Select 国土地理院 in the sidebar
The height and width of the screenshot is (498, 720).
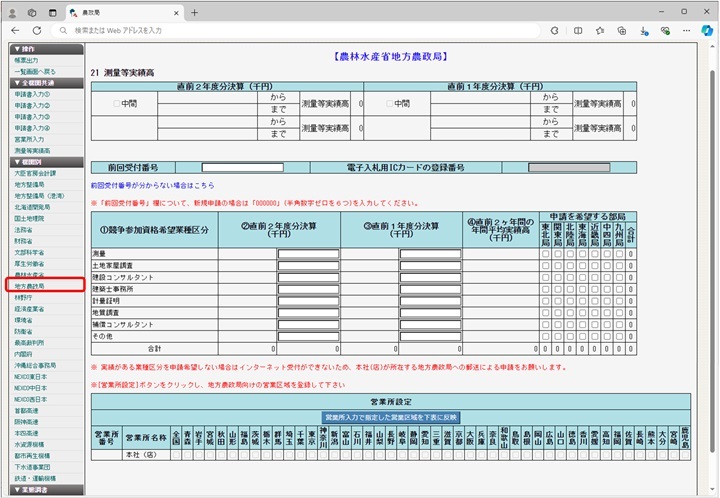point(29,218)
